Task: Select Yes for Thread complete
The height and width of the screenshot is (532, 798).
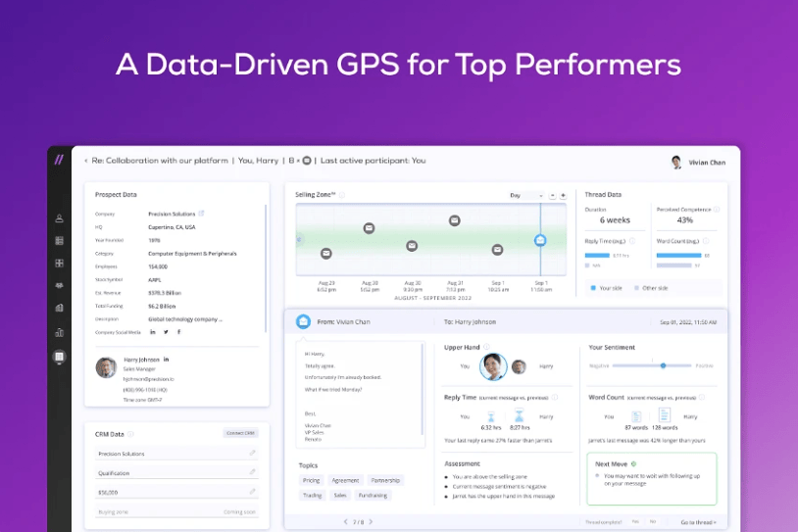Action: click(x=635, y=521)
